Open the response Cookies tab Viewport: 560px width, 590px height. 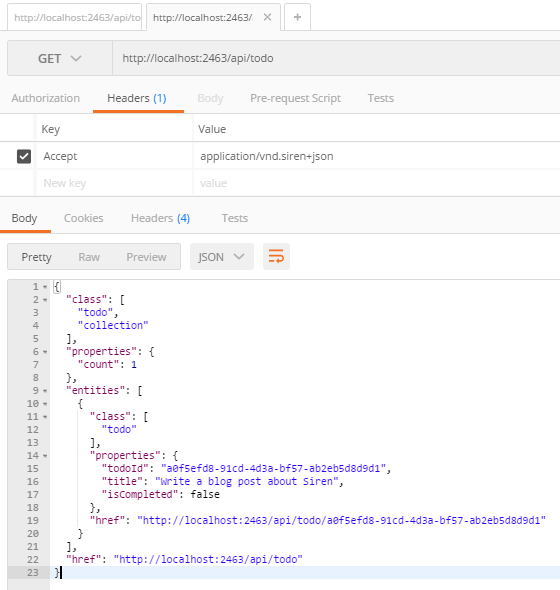pyautogui.click(x=84, y=218)
